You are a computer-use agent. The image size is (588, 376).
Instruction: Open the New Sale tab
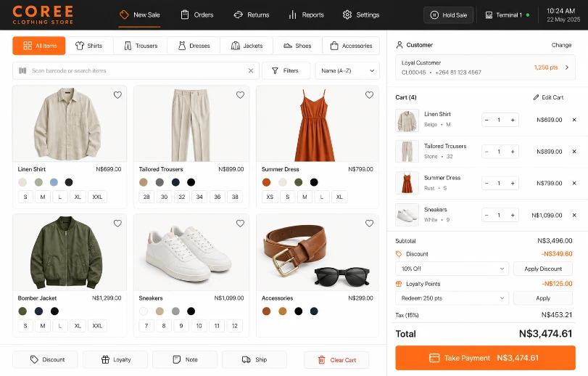(139, 15)
